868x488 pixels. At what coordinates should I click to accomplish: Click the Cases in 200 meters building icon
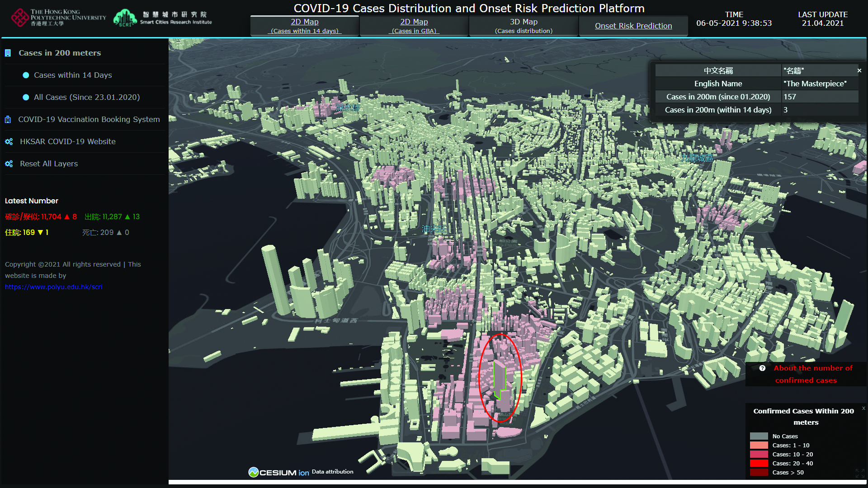point(8,53)
